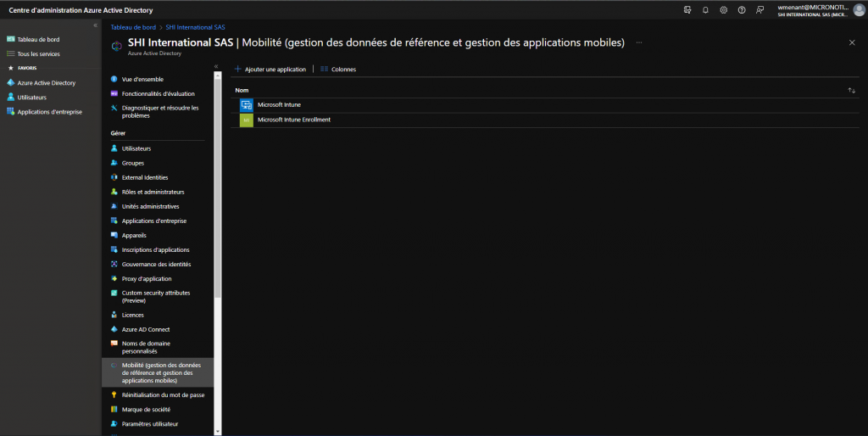Click the Tous les services list icon
This screenshot has width=868, height=436.
pos(10,53)
